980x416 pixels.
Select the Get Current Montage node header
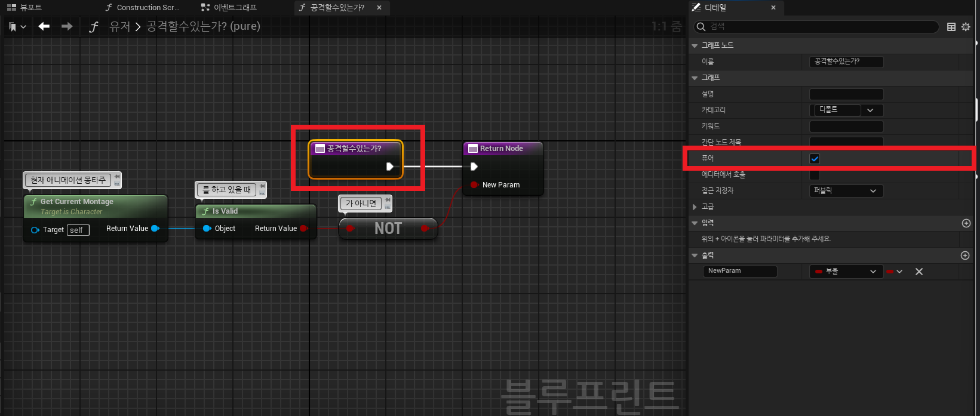96,206
